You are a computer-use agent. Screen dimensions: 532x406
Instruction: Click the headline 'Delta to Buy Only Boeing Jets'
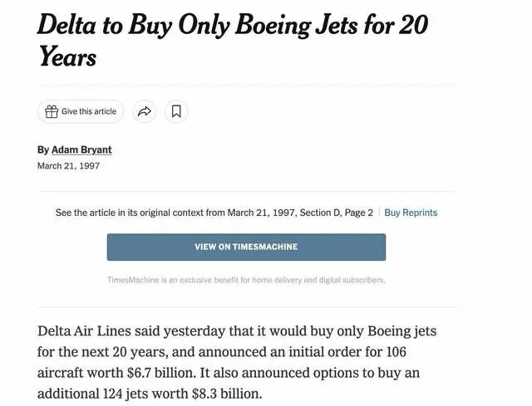232,25
